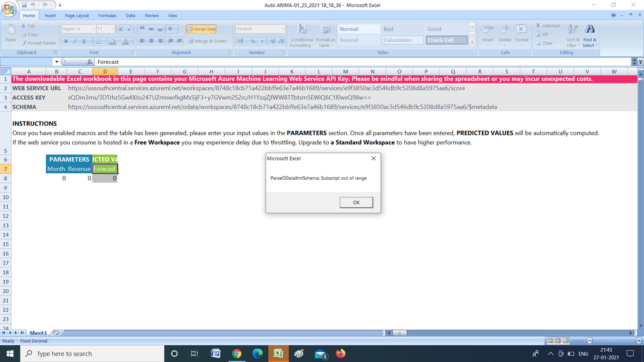
Task: Open the General number format dropdown
Action: click(x=282, y=29)
